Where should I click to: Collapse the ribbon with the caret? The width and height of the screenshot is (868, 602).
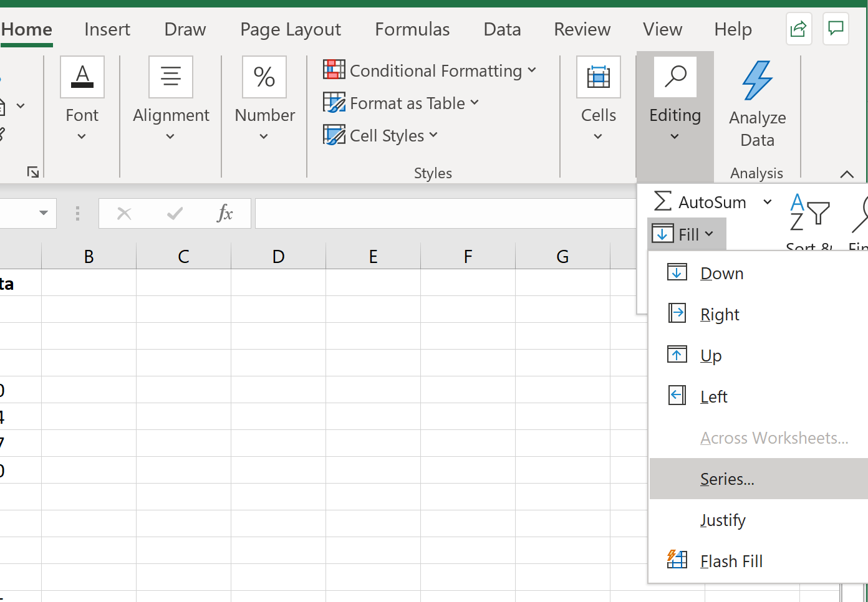point(847,174)
